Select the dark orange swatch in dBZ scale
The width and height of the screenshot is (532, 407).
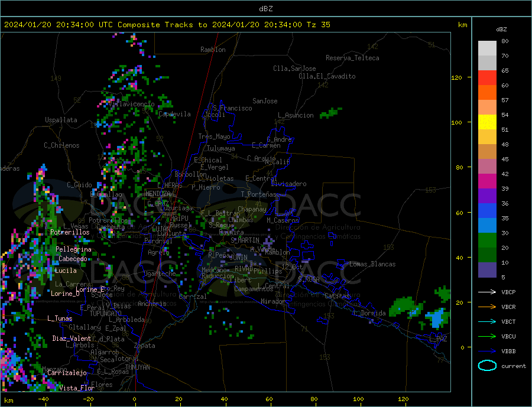(x=487, y=93)
